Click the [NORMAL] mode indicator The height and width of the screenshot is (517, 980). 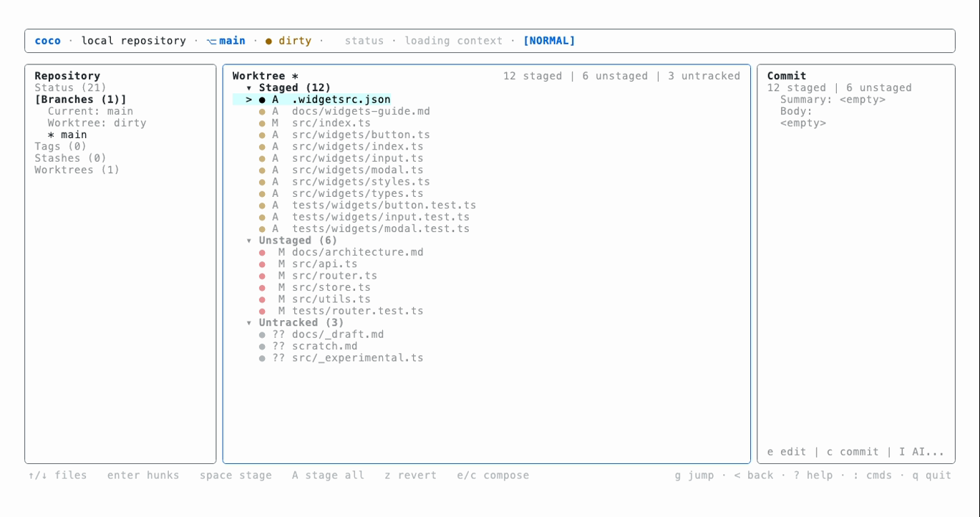click(549, 41)
